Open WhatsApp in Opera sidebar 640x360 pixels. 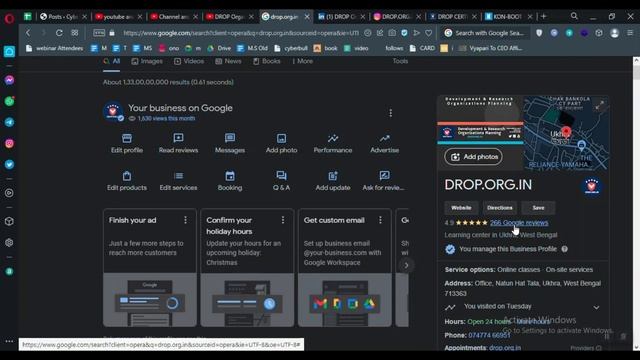(9, 101)
